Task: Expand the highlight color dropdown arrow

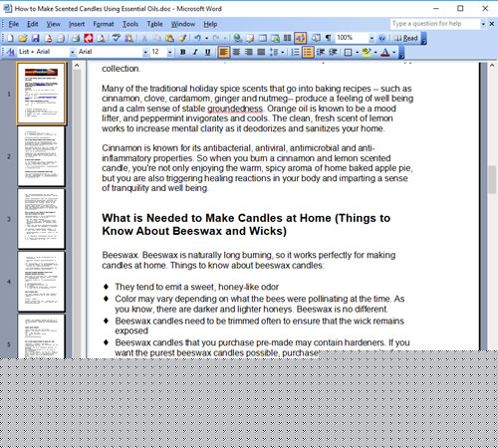Action: [x=375, y=52]
